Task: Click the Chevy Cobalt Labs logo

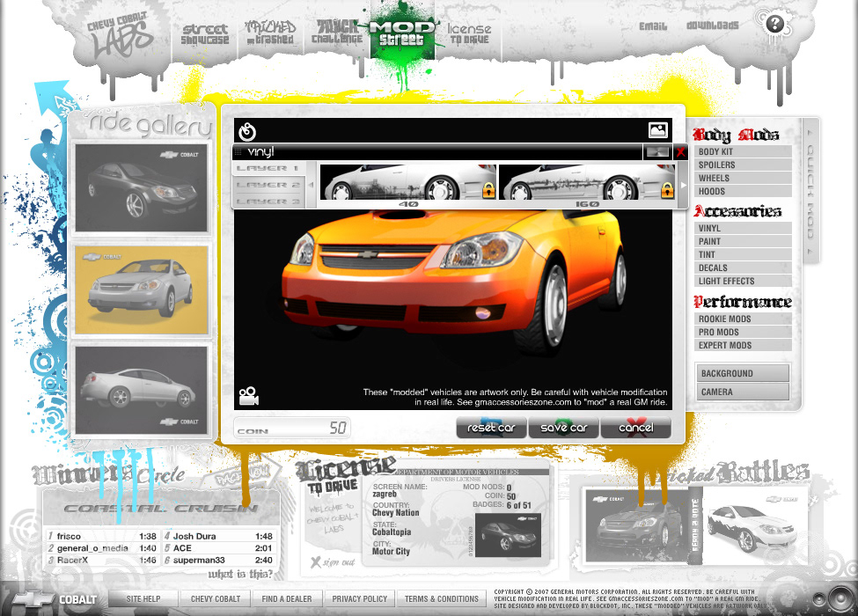Action: (120, 36)
